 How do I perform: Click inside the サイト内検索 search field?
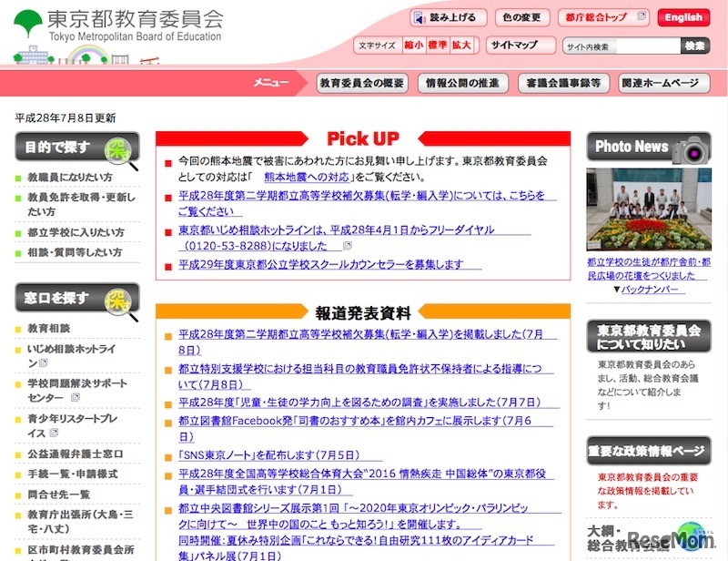(623, 46)
